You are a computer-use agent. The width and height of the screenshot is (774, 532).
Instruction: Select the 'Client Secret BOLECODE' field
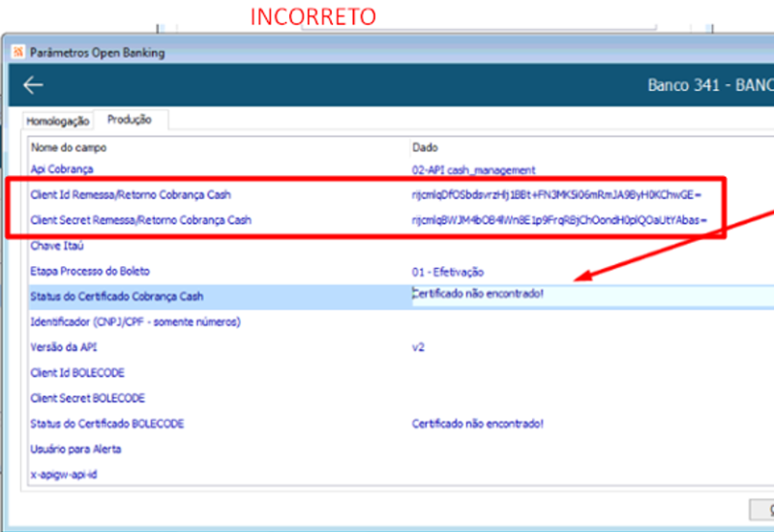coord(88,399)
